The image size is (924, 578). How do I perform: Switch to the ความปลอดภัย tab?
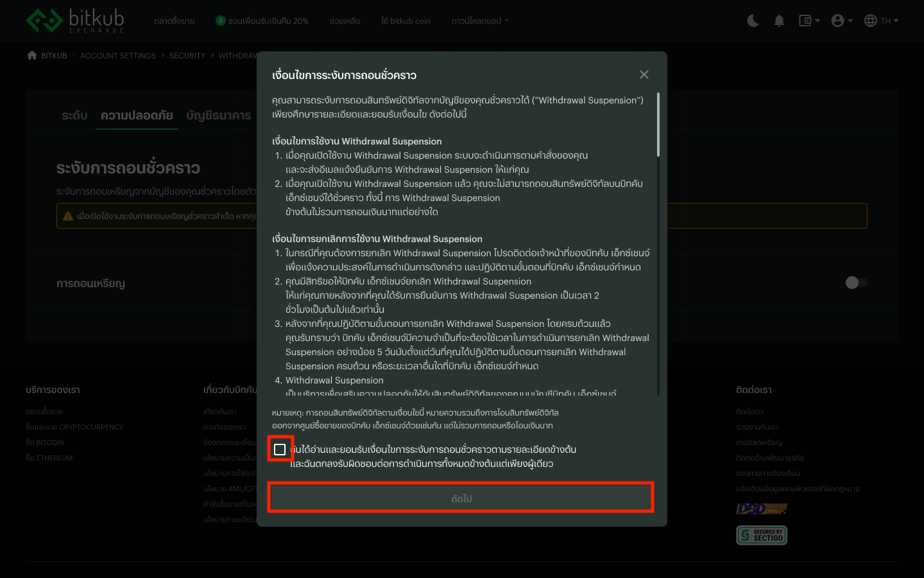click(137, 116)
